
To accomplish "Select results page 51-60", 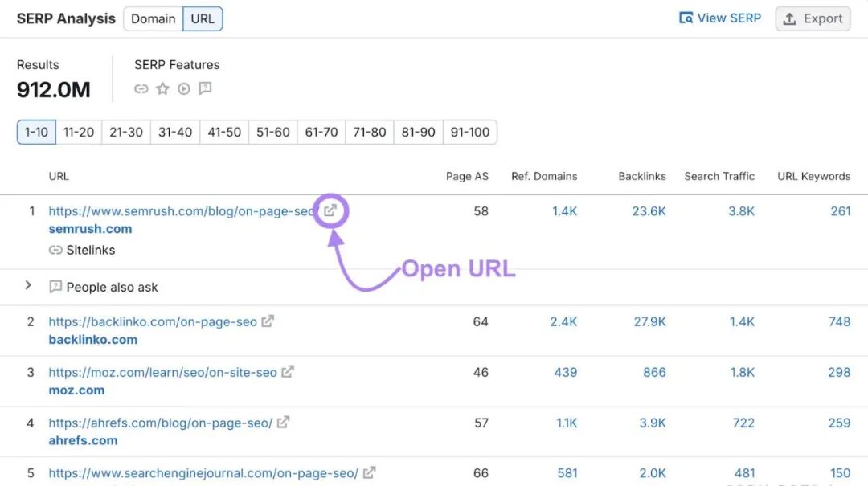I will click(273, 133).
